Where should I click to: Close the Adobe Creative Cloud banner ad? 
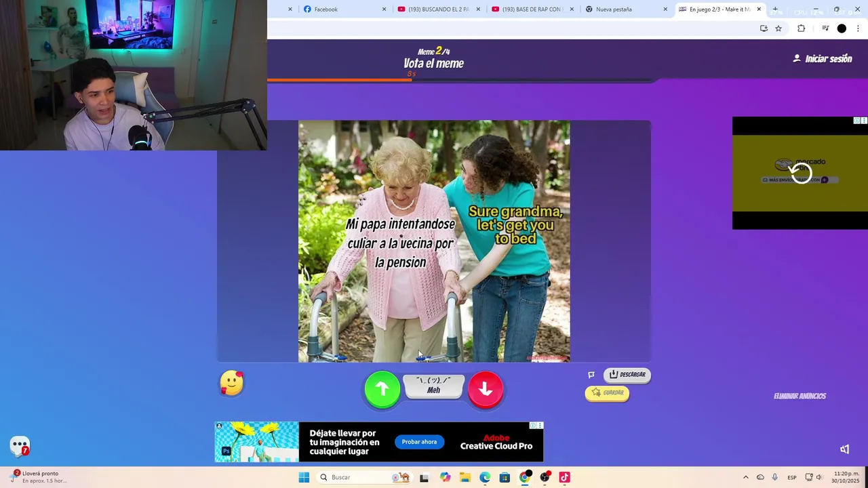coord(540,426)
